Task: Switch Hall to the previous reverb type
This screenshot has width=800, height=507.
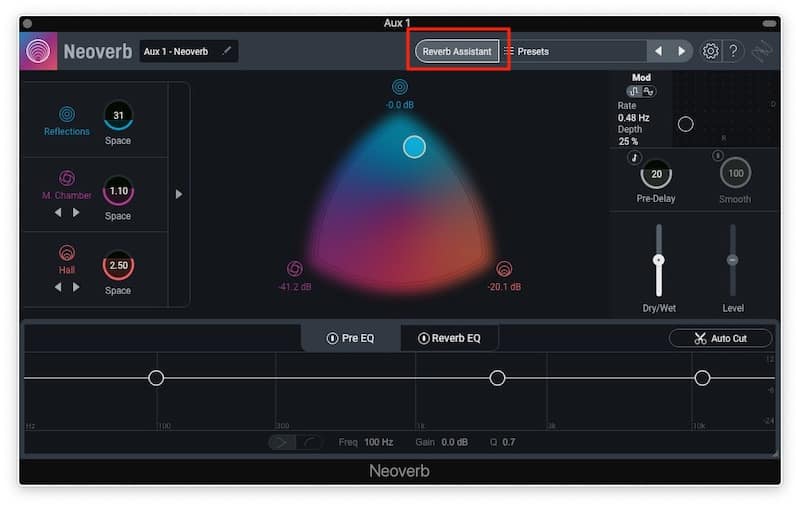Action: click(58, 287)
